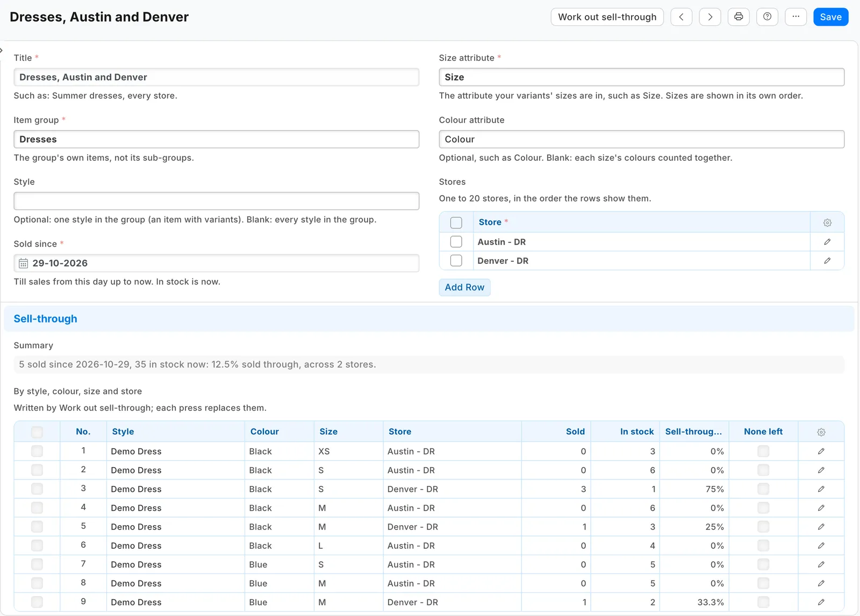The width and height of the screenshot is (860, 616).
Task: Click Work out sell-through button
Action: pos(607,17)
